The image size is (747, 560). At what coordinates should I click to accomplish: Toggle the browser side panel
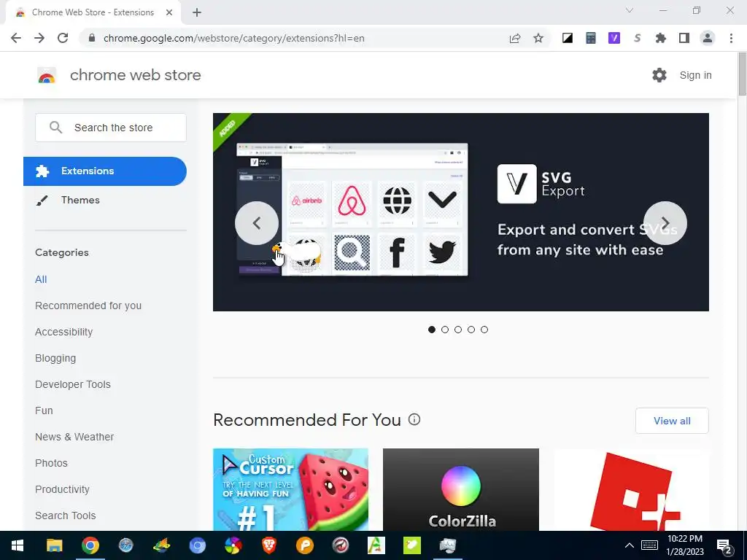(x=684, y=38)
